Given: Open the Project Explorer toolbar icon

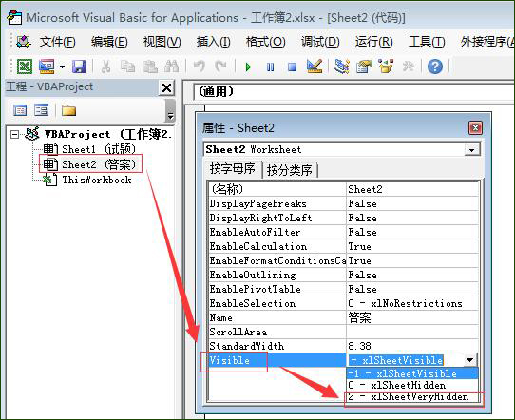Looking at the screenshot, I should (342, 67).
